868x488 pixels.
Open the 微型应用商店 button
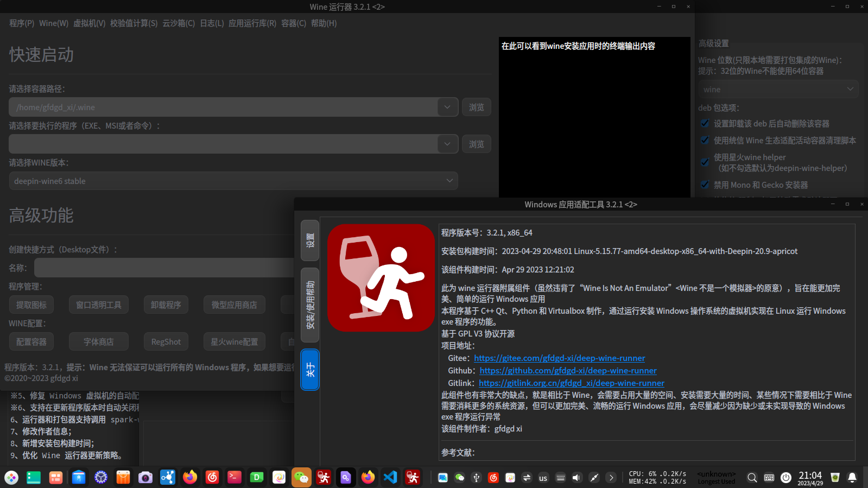(235, 305)
